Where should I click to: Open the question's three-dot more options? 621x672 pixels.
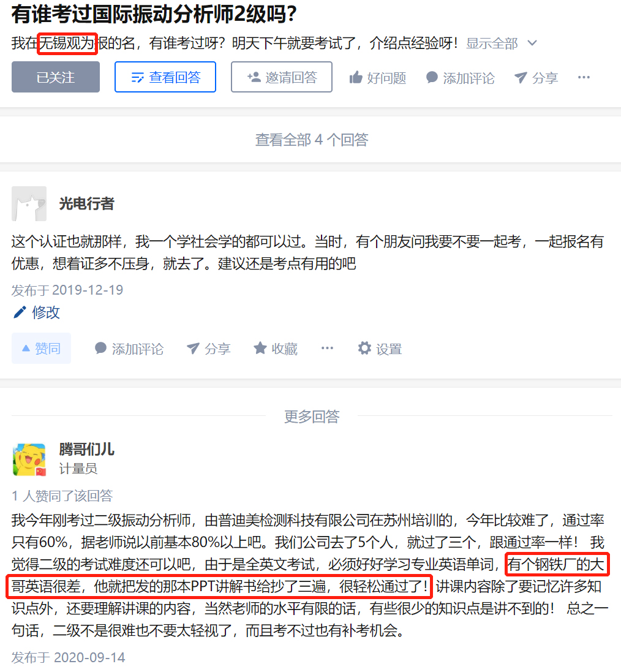point(584,78)
